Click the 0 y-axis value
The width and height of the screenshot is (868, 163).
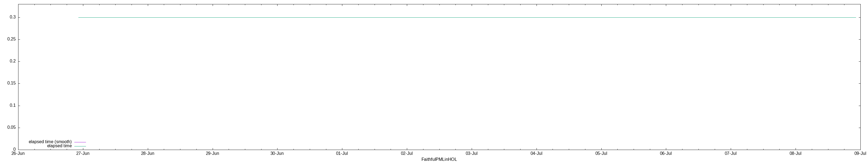coord(14,149)
